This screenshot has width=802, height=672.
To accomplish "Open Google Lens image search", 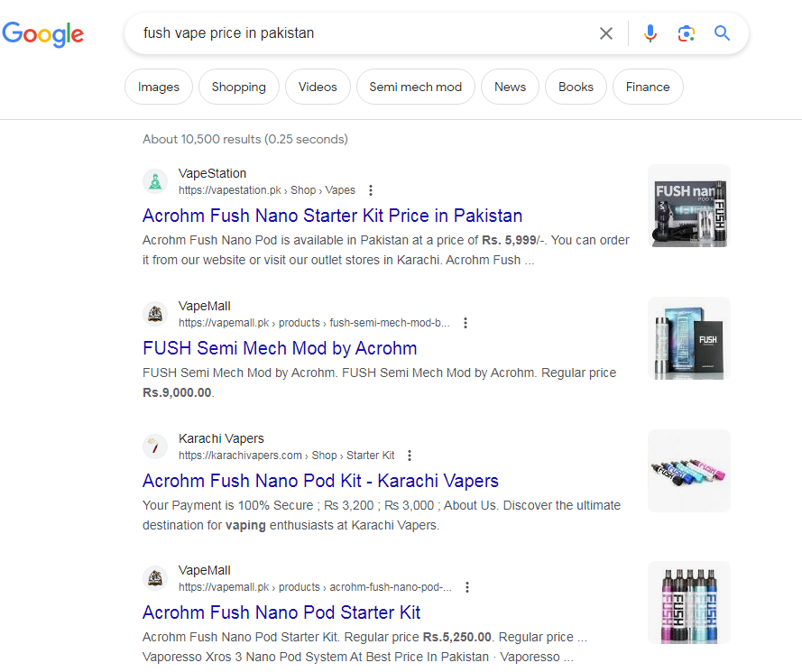I will pyautogui.click(x=686, y=33).
